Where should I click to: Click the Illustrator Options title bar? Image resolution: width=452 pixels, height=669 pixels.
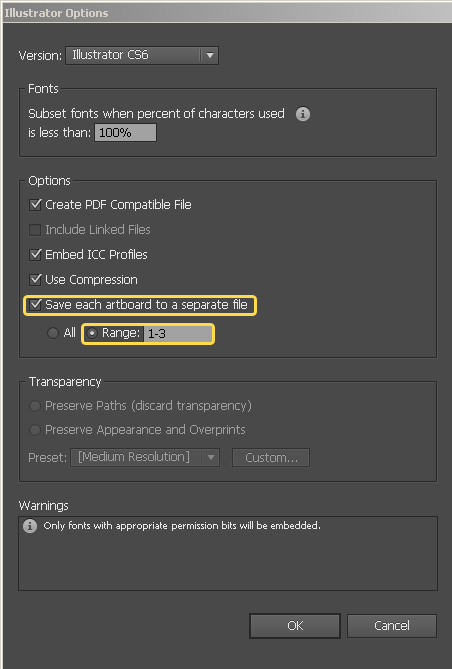[226, 13]
